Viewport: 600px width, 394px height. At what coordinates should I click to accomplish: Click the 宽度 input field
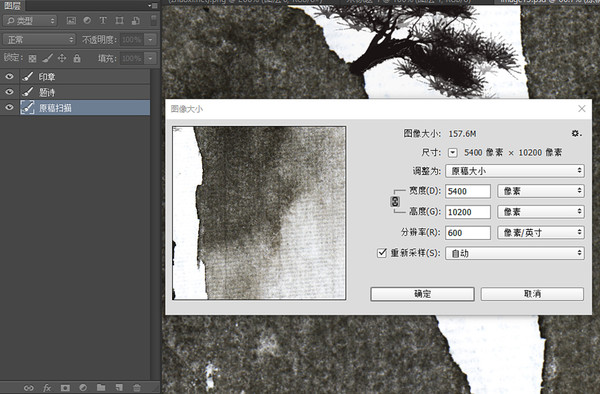pos(468,191)
